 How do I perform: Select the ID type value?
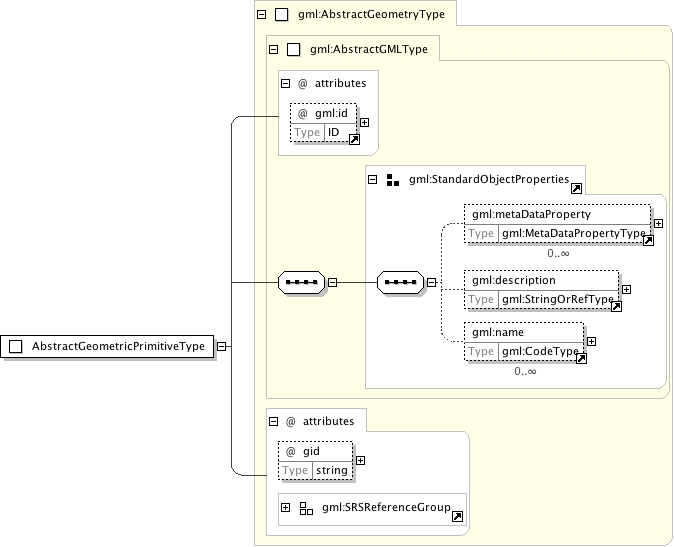[334, 132]
